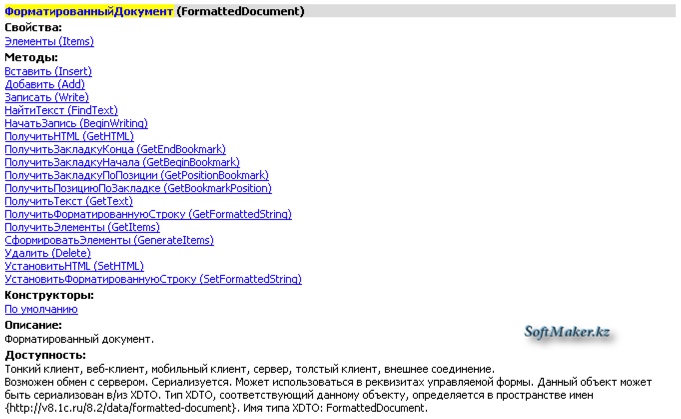Open the ПолучитьЗакладкуПоПозиции (GetPositionBookmark) link
This screenshot has width=681, height=419.
click(x=137, y=175)
